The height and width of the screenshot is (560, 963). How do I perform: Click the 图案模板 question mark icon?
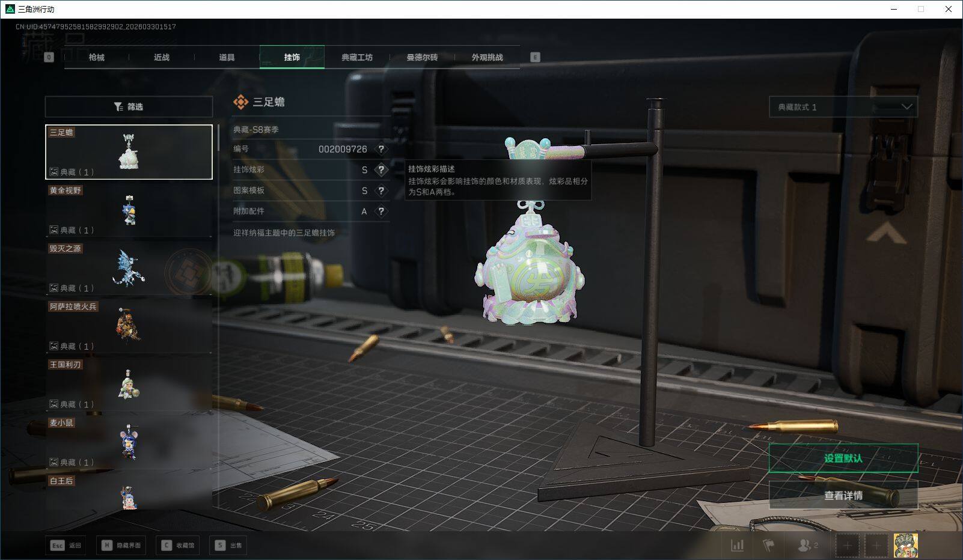pyautogui.click(x=381, y=190)
